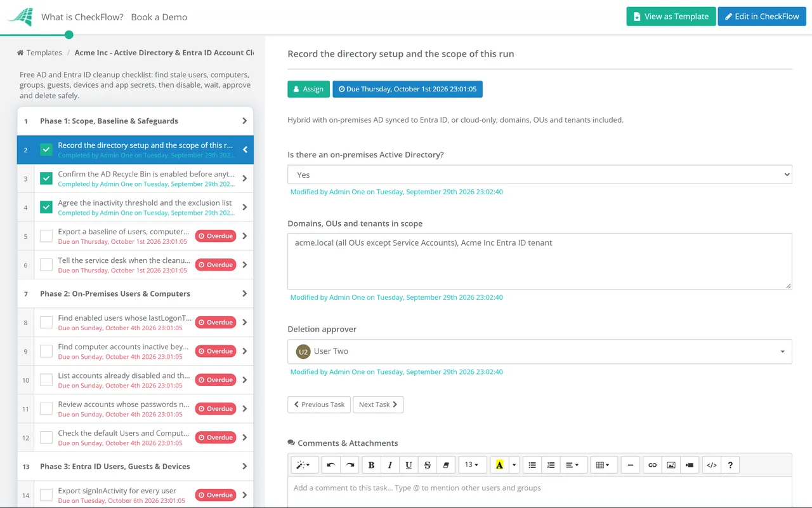Open the magic style formatting tool
The width and height of the screenshot is (812, 508).
tap(304, 465)
